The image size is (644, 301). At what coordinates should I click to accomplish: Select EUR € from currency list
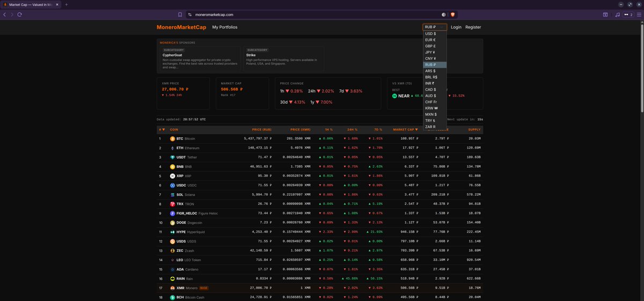coord(435,40)
